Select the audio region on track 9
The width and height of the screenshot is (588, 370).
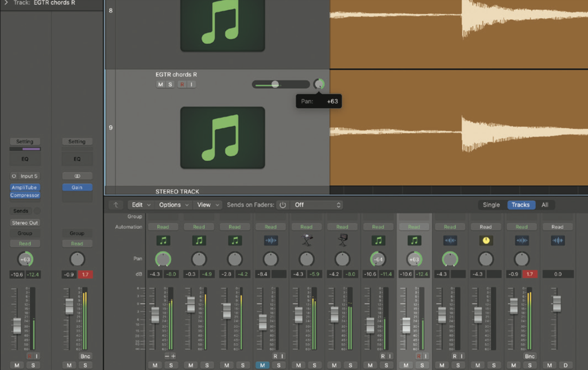coord(459,128)
